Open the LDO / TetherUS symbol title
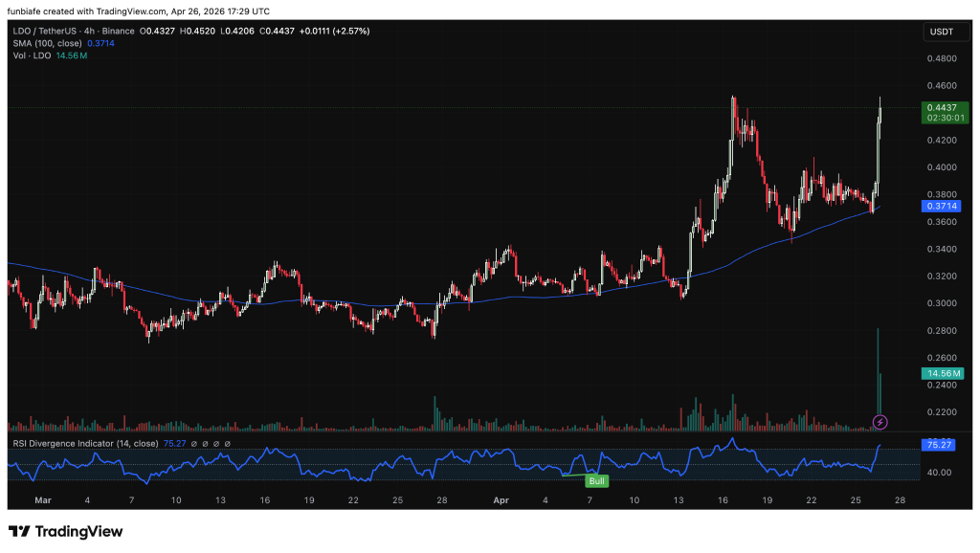Image resolution: width=980 pixels, height=553 pixels. click(49, 32)
